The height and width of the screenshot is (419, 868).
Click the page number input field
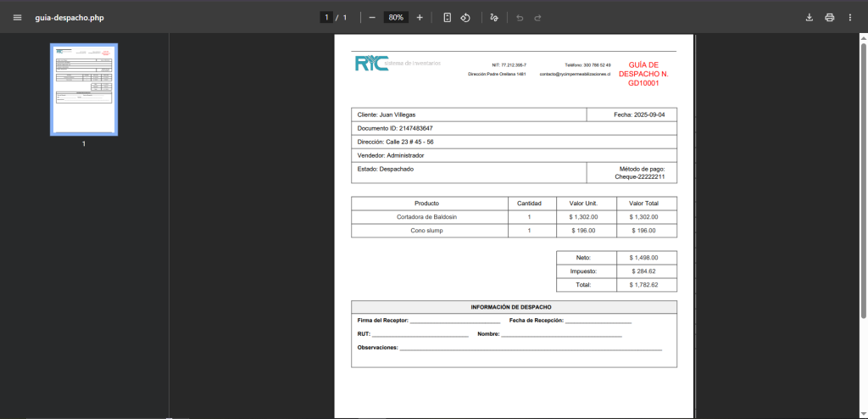click(x=325, y=17)
